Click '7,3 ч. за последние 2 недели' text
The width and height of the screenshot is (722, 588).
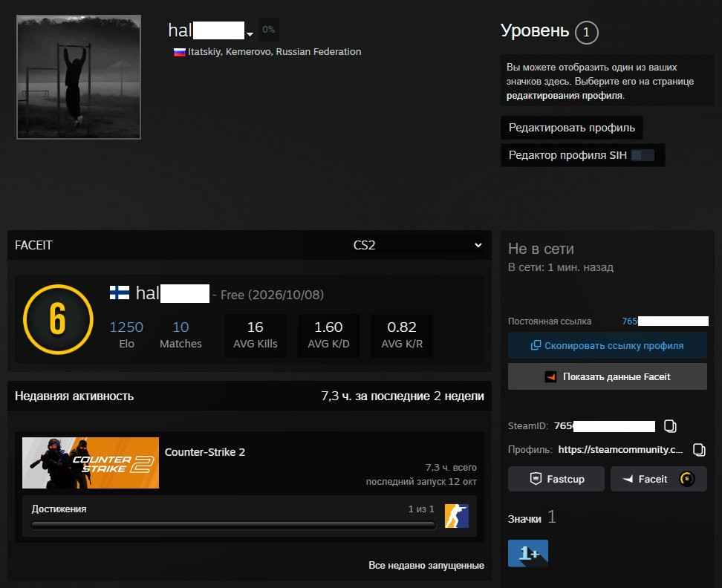click(x=403, y=396)
